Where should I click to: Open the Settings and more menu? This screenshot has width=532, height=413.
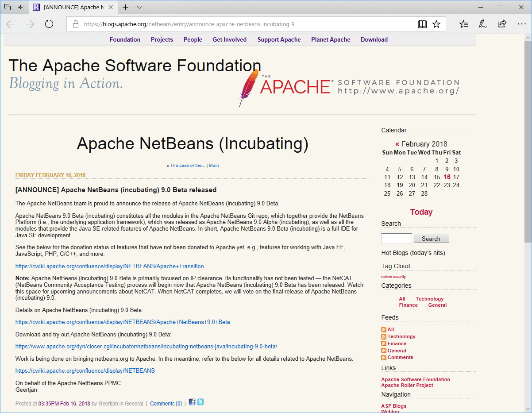(521, 24)
